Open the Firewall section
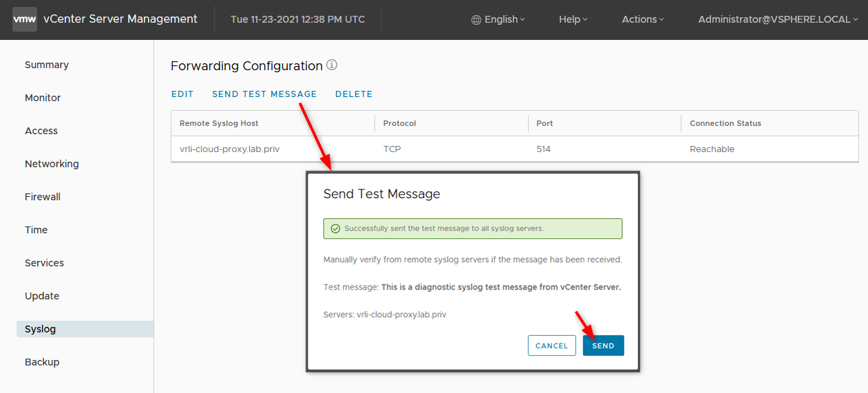The width and height of the screenshot is (868, 393). point(43,197)
